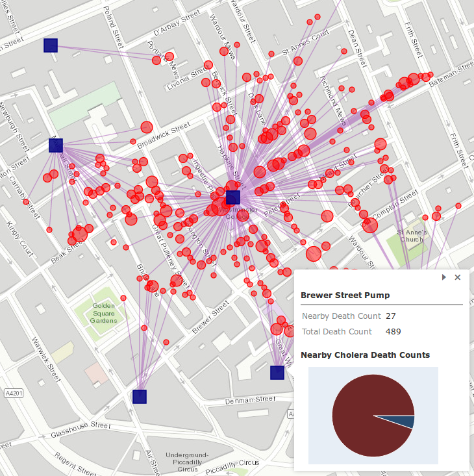474x476 pixels.
Task: Click the blue pump marker west of Broadwick Street
Action: 56,145
